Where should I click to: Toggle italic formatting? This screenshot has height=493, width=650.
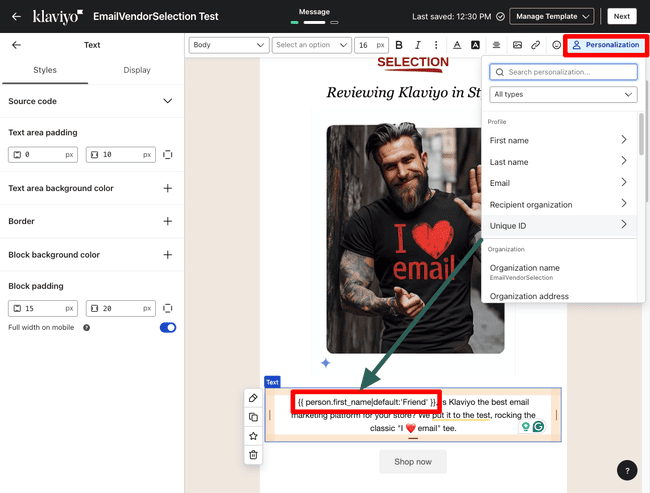click(417, 45)
